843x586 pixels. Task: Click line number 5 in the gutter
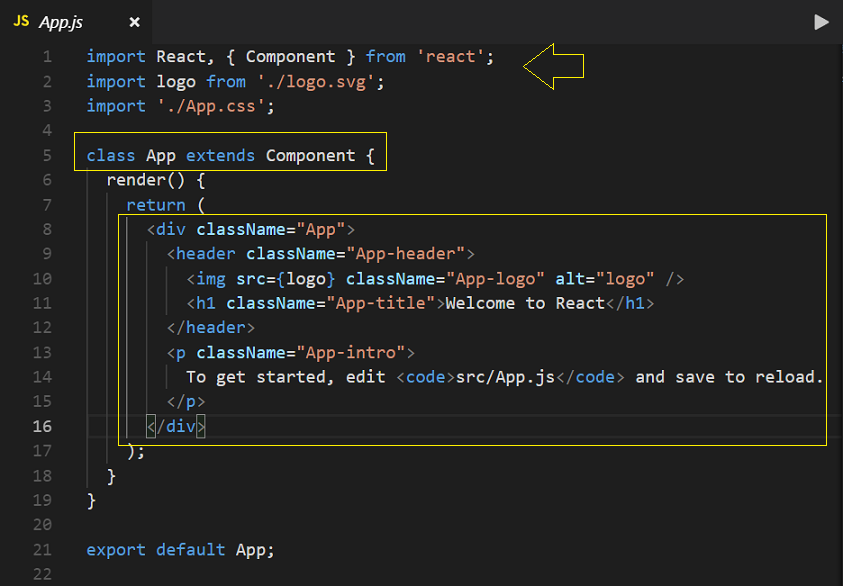[47, 156]
